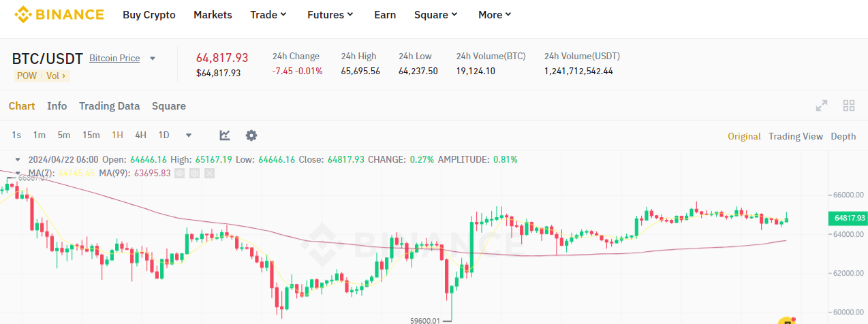The image size is (868, 324).
Task: Toggle MA indicator visibility eye icon
Action: point(180,174)
